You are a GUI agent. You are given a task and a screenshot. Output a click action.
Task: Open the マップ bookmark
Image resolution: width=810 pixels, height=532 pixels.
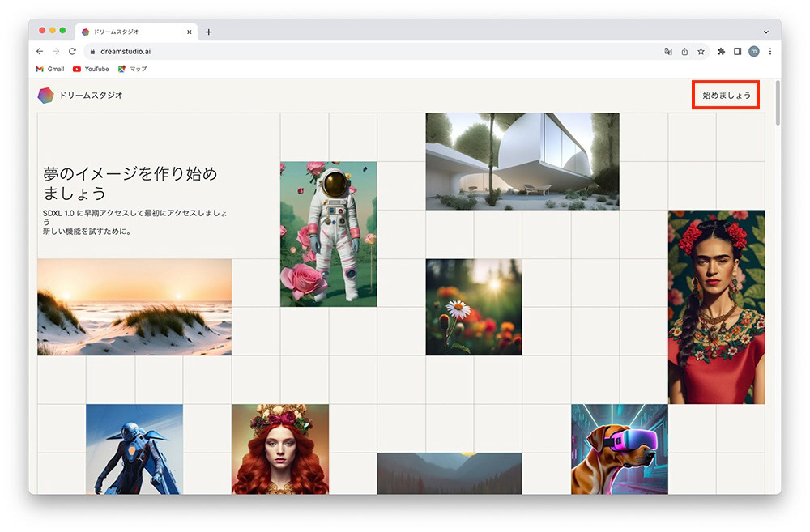[132, 69]
